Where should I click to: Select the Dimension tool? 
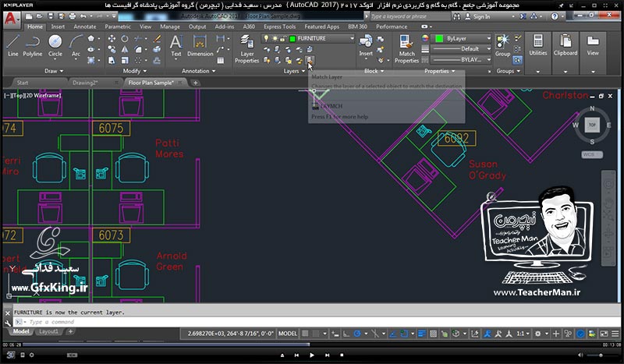pos(200,45)
